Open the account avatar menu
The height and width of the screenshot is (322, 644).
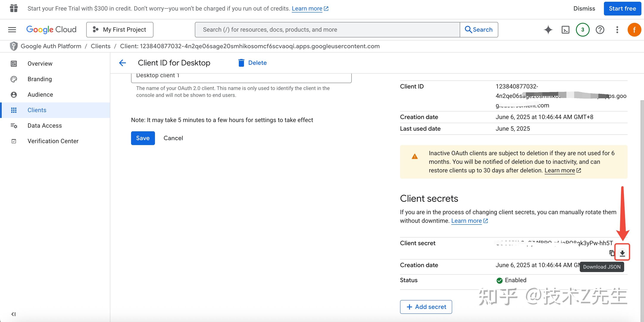click(x=634, y=30)
